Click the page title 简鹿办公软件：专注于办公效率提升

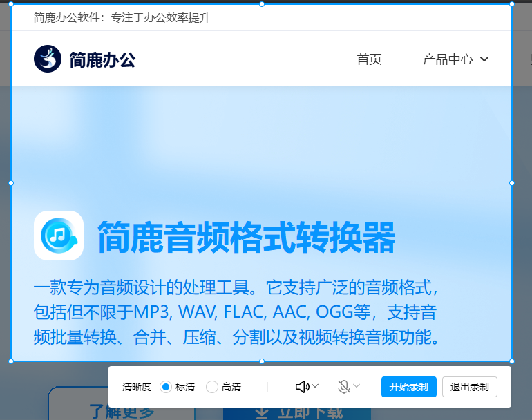122,18
